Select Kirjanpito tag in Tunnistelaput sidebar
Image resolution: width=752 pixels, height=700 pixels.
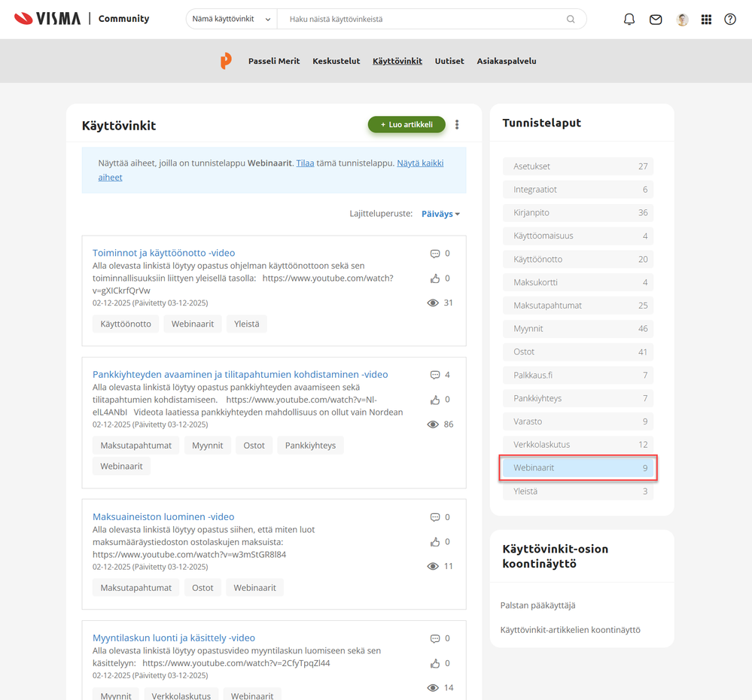tap(578, 212)
